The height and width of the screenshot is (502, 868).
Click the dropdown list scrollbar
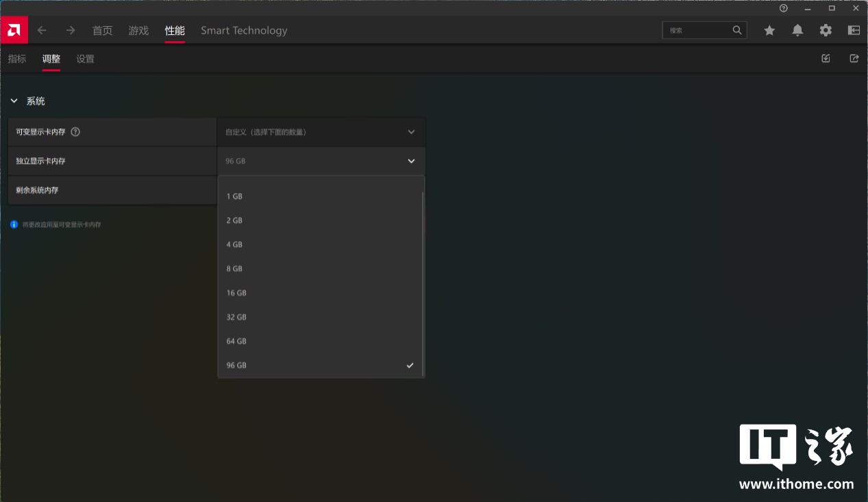(x=423, y=283)
